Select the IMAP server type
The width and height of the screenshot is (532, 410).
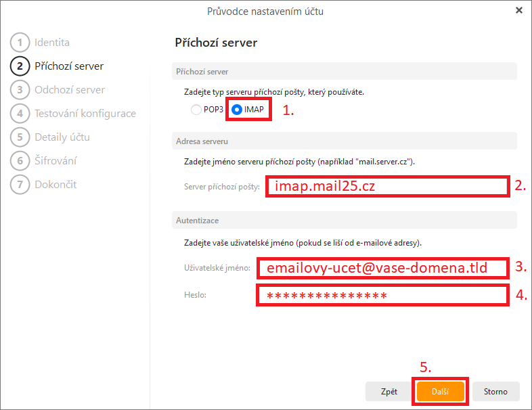237,110
